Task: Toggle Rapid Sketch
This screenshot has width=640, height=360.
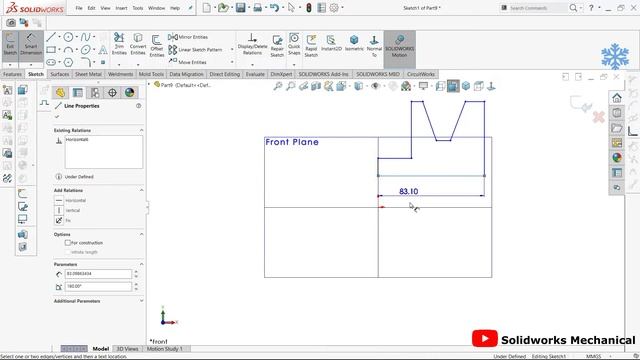Action: coord(311,46)
